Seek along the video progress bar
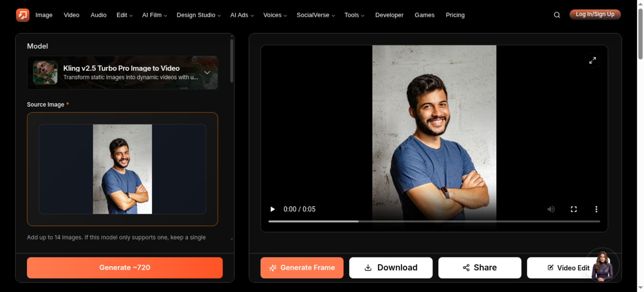Viewport: 644px width, 292px height. (434, 221)
